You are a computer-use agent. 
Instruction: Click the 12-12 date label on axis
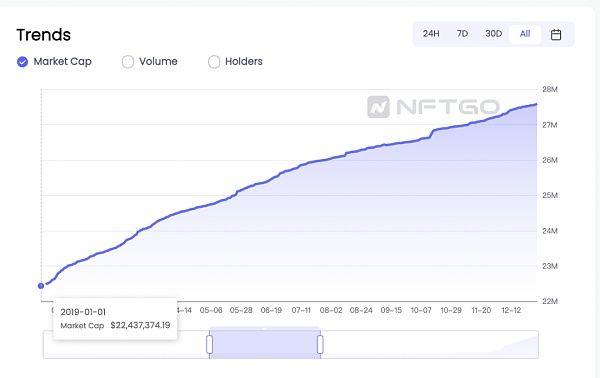tap(511, 310)
